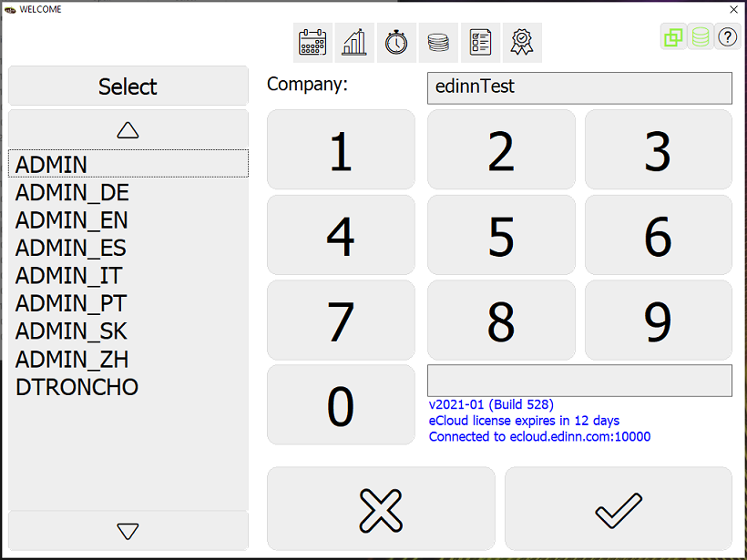
Task: Open the stopwatch timer icon
Action: click(396, 43)
